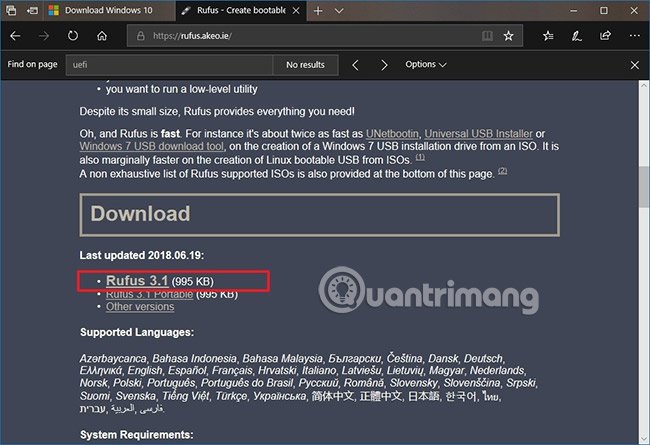
Task: Click the scrollbar down arrow
Action: point(644,439)
